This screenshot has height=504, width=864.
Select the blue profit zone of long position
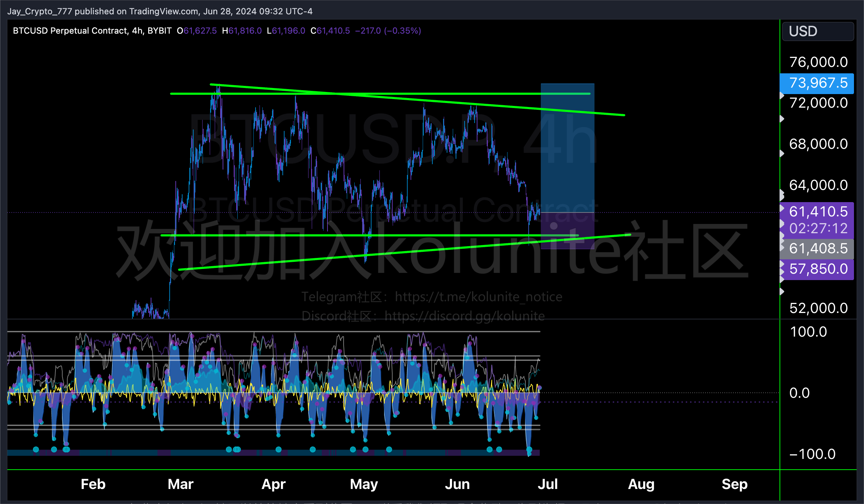coord(567,148)
